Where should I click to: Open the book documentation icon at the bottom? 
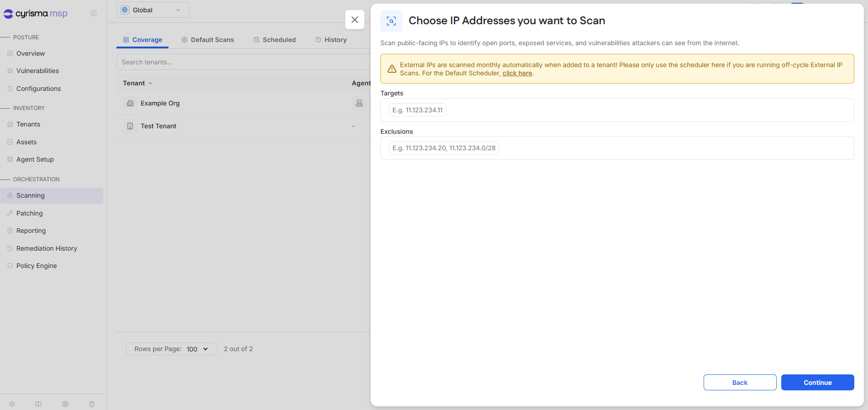[38, 404]
